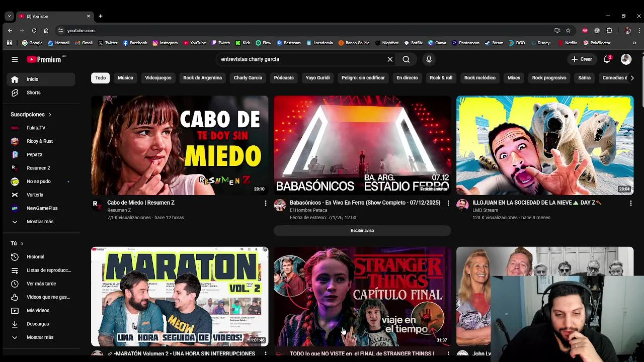
Task: Clear the search box with the X icon
Action: tap(390, 59)
